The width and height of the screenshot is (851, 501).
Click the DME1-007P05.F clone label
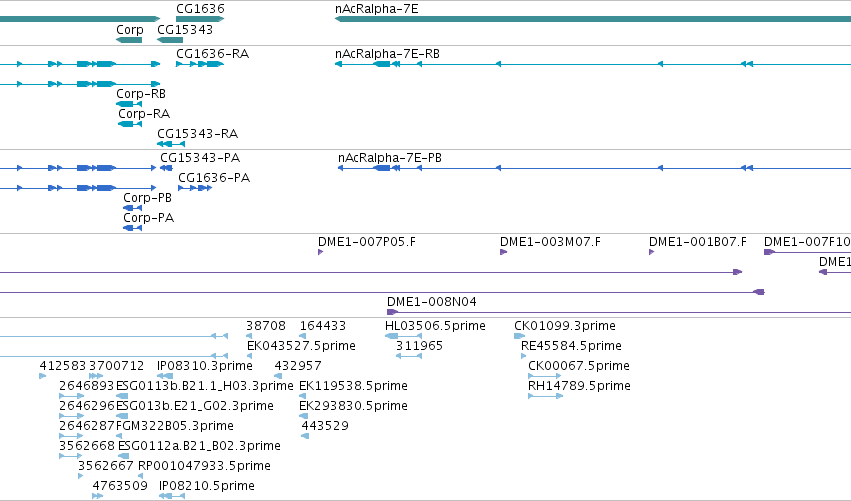pyautogui.click(x=367, y=242)
